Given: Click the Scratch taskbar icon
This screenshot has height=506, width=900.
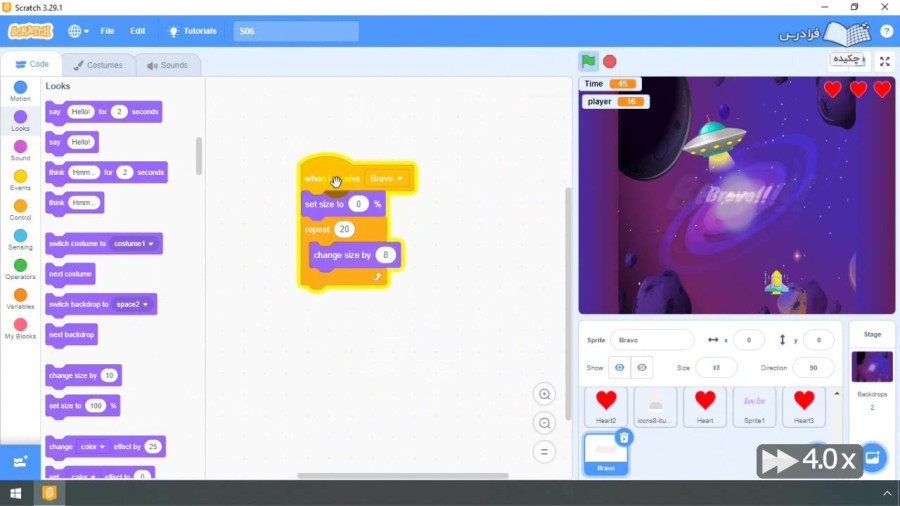Looking at the screenshot, I should pos(49,493).
